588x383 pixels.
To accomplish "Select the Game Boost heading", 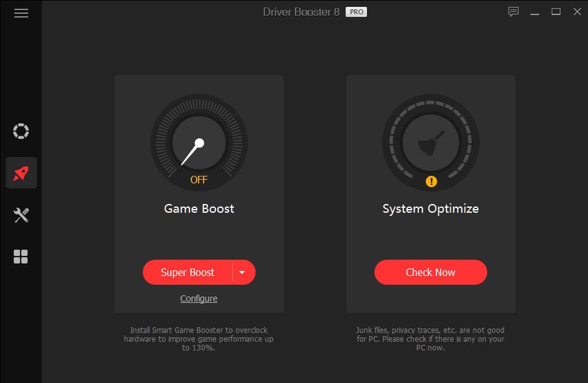I will coord(199,208).
